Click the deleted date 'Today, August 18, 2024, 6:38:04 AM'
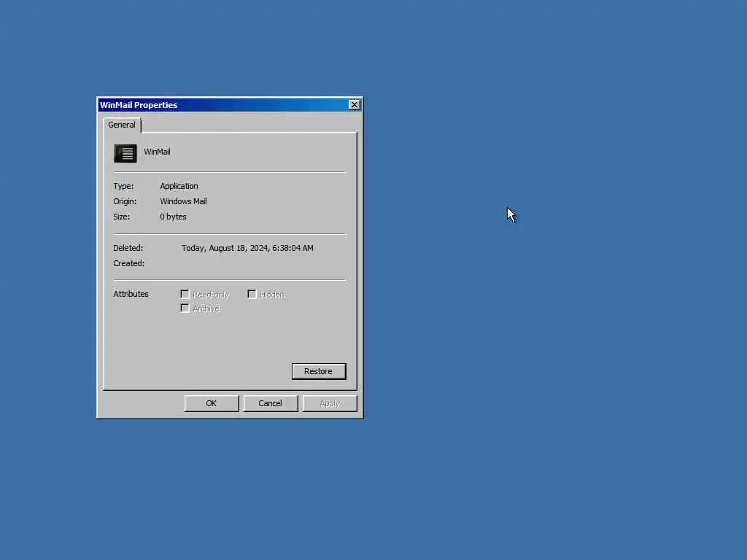Viewport: 747px width, 560px height. 247,248
